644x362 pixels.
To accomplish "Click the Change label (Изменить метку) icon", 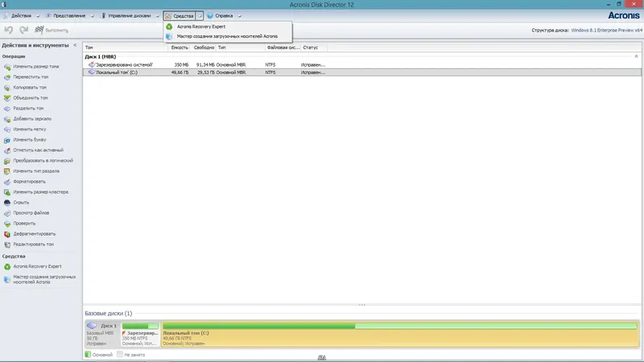I will (7, 130).
